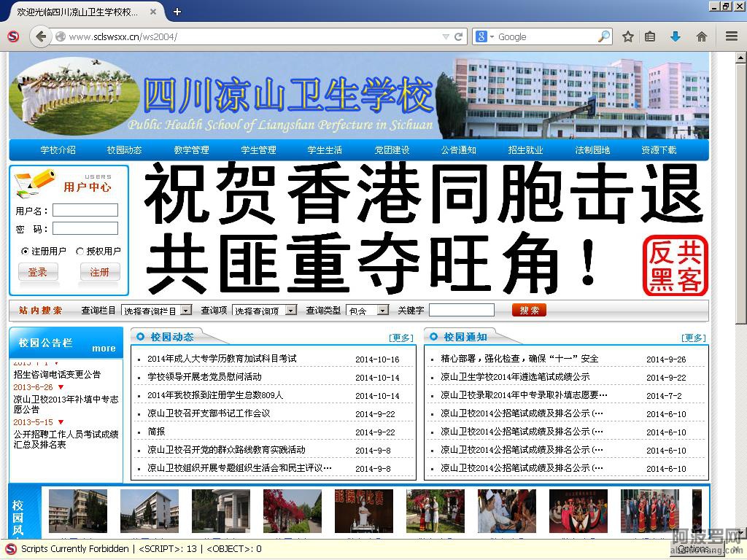Click the red 搜索 search button
The height and width of the screenshot is (560, 747).
tap(529, 310)
